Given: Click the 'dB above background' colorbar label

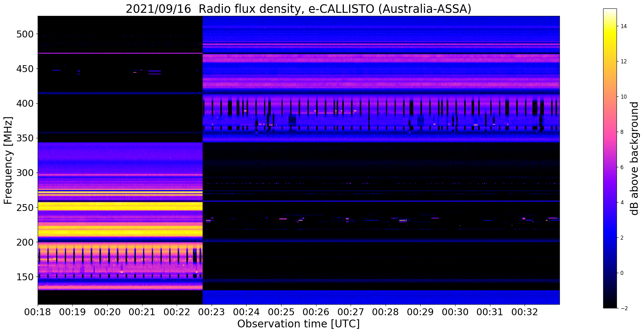Looking at the screenshot, I should (x=634, y=159).
